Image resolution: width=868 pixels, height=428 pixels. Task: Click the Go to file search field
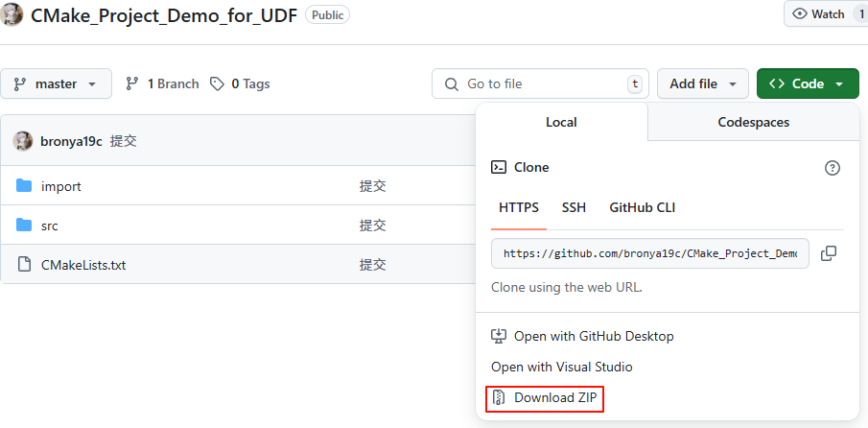pos(540,83)
